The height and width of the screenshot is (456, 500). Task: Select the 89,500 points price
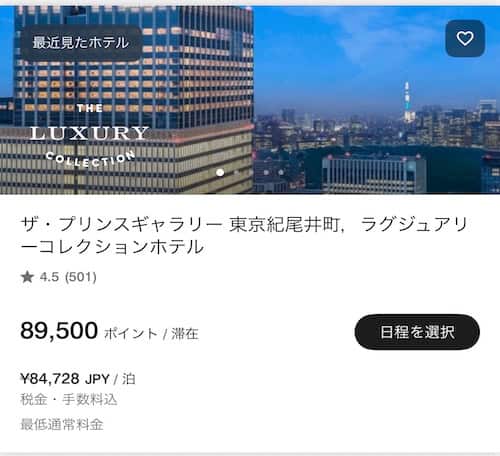59,331
